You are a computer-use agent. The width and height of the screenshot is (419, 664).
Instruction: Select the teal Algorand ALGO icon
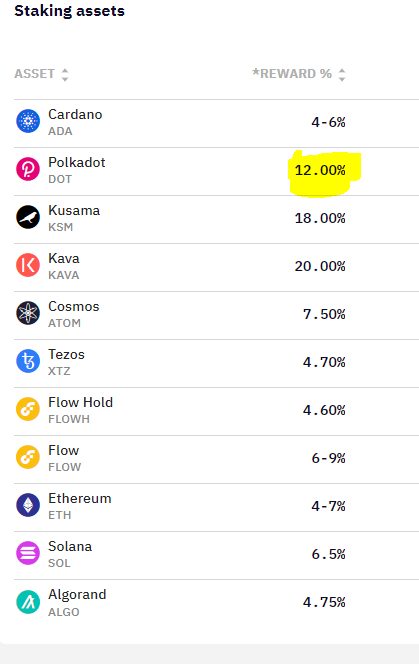tap(28, 602)
